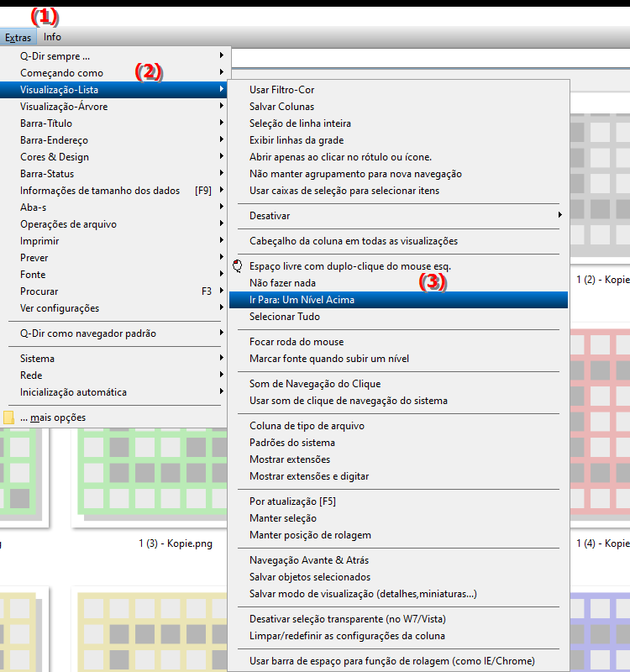Open the Extras menu
The height and width of the screenshot is (672, 630).
click(x=18, y=37)
